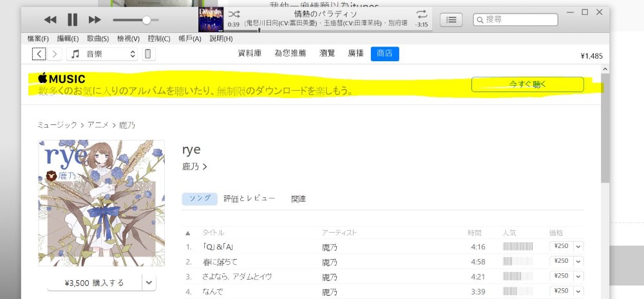Sort by タイトル column header
Screen dimensions: 644x299
click(x=213, y=233)
